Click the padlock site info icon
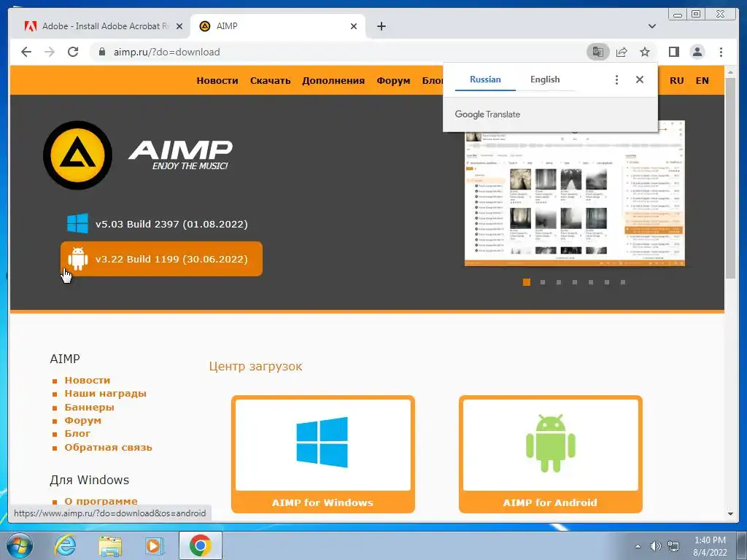This screenshot has height=560, width=747. point(102,52)
